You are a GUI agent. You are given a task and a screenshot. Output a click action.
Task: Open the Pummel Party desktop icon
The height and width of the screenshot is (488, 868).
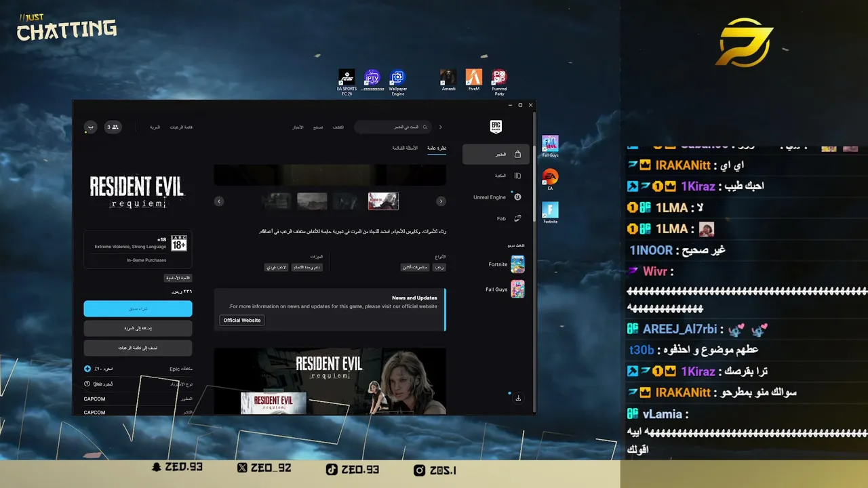499,82
